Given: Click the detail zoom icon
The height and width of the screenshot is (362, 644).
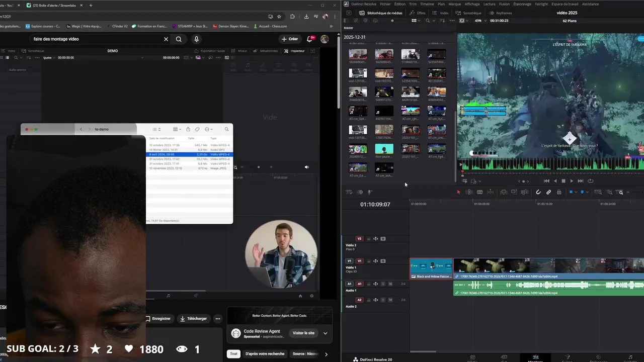Looking at the screenshot, I should (x=609, y=192).
